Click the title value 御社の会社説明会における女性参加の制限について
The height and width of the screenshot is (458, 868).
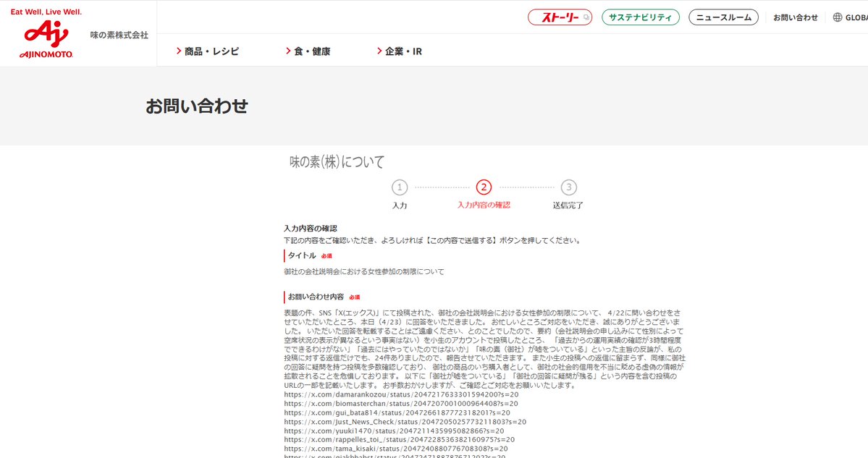click(364, 271)
